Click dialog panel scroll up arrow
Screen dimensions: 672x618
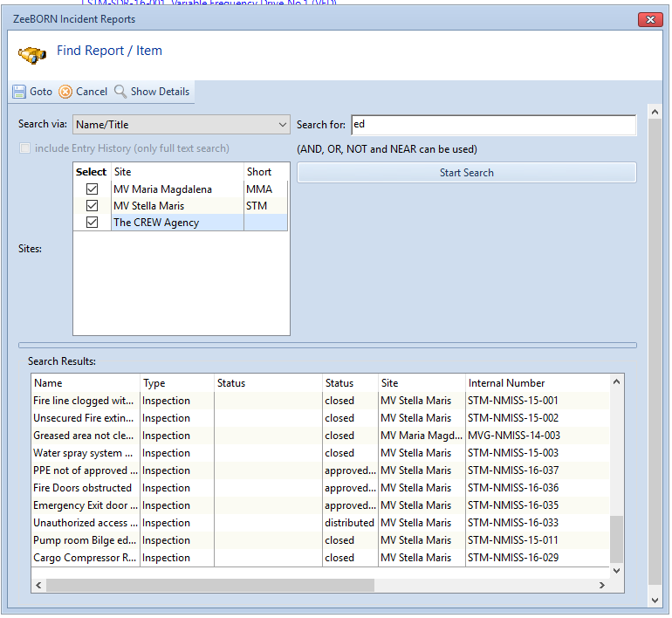(x=655, y=113)
